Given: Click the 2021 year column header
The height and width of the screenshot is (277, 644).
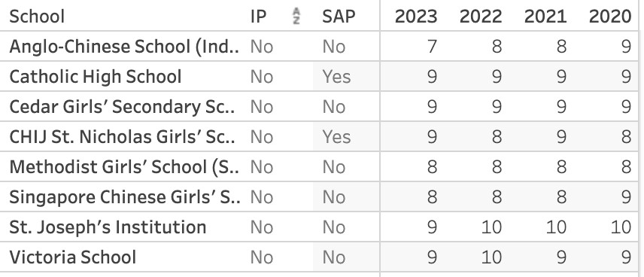Looking at the screenshot, I should pyautogui.click(x=545, y=17).
